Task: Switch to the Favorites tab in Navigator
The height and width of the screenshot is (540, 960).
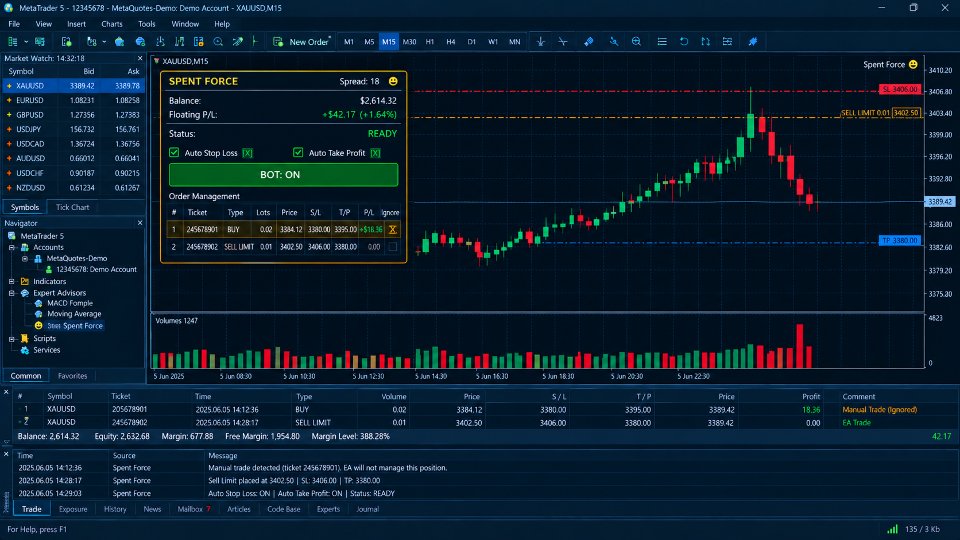Action: click(72, 376)
